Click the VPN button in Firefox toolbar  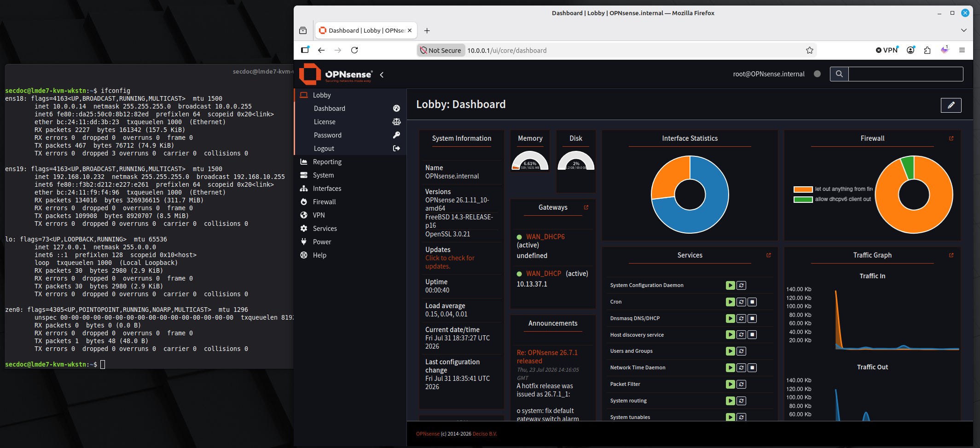(887, 50)
